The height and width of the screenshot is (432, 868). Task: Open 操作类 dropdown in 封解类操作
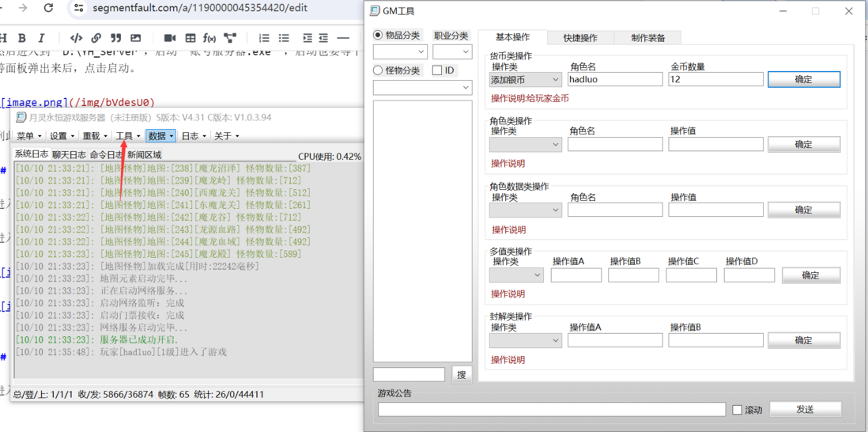pos(526,340)
